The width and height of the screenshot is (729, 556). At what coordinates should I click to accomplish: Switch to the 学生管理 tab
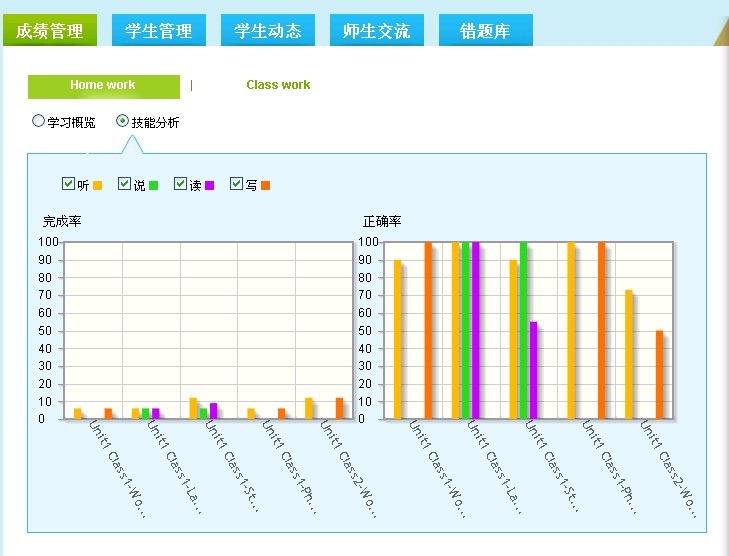(x=159, y=31)
